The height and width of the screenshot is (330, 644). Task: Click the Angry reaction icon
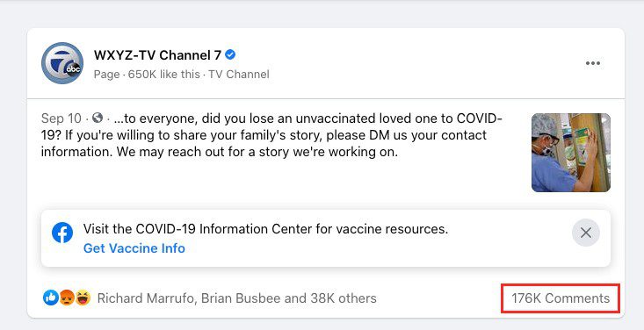[67, 298]
